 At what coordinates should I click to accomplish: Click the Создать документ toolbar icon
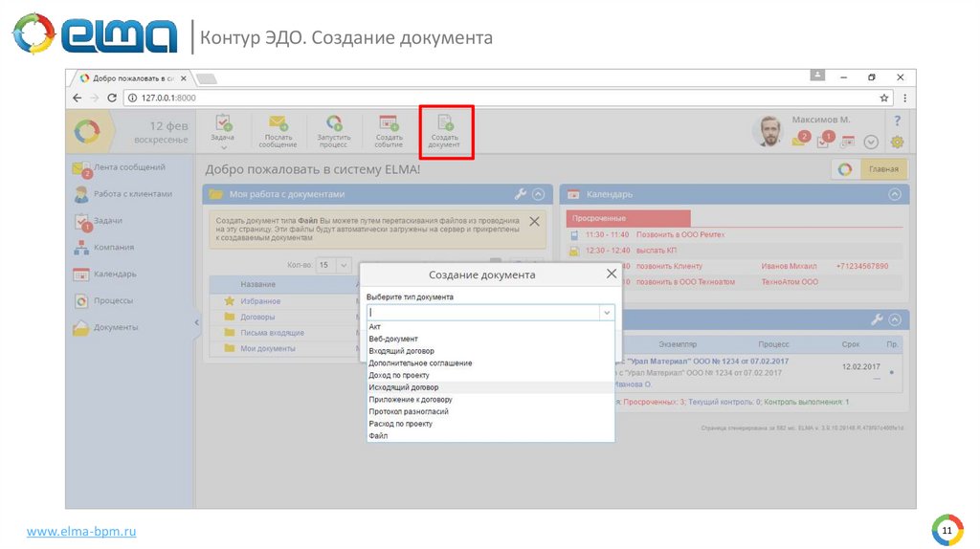tap(444, 124)
